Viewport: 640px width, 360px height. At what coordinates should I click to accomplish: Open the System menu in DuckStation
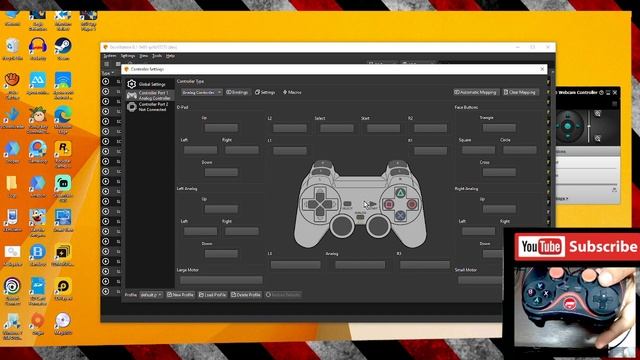pos(110,56)
